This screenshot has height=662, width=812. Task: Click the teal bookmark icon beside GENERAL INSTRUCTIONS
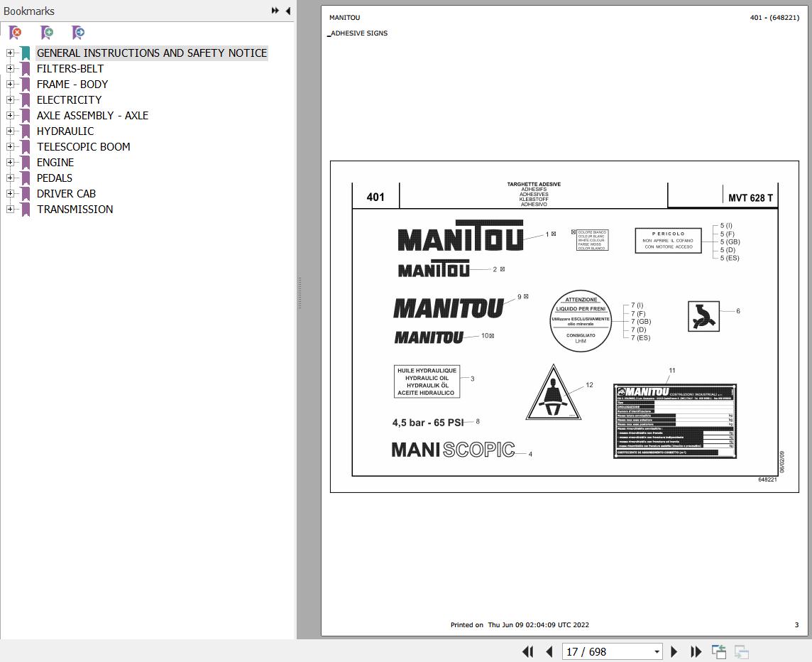[26, 53]
